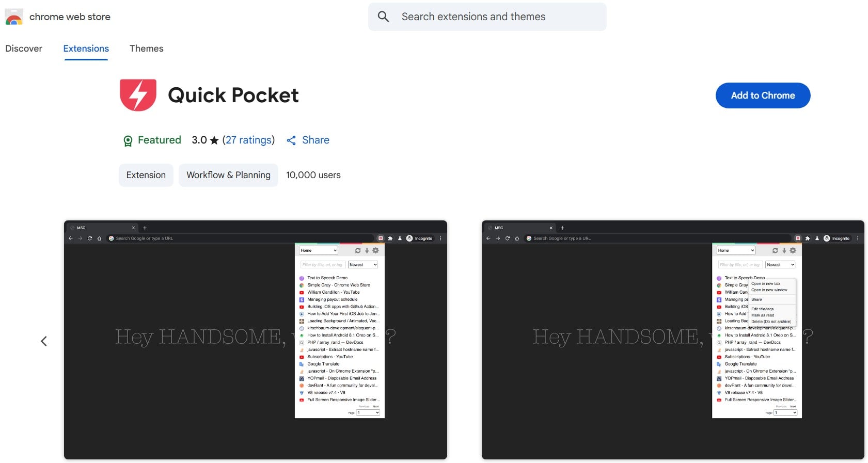The image size is (868, 463).
Task: Click the magnifying glass search icon
Action: 383,17
